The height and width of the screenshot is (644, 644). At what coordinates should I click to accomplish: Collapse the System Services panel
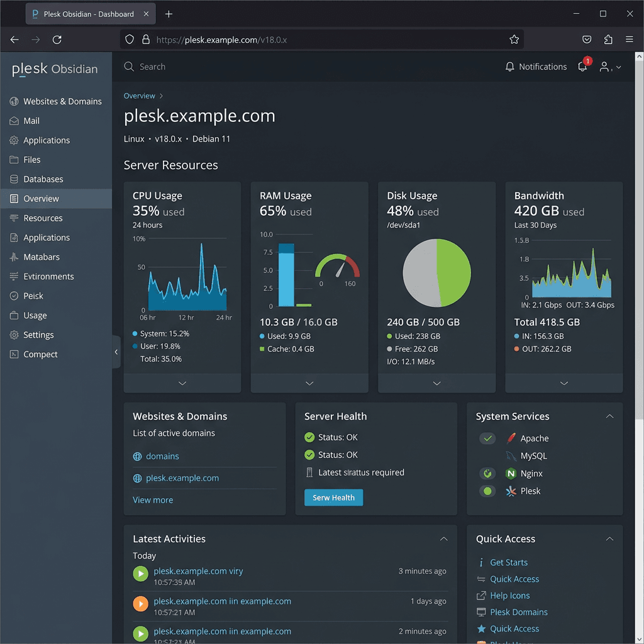tap(610, 416)
